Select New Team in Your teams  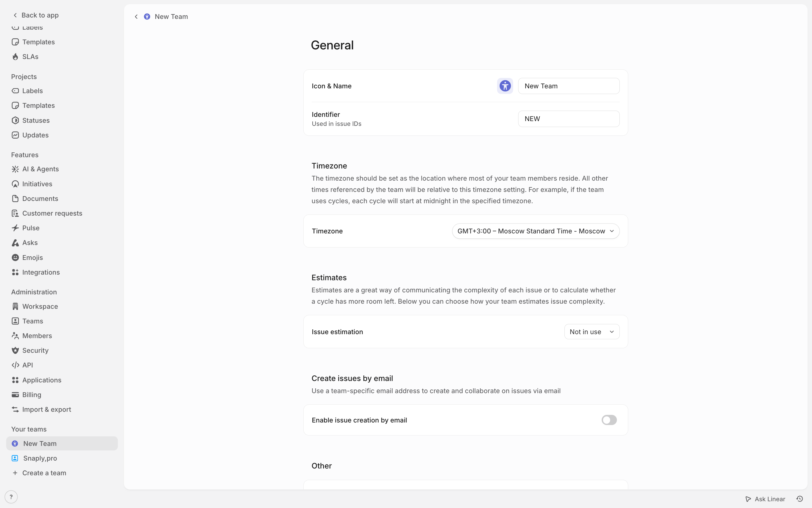pos(62,443)
